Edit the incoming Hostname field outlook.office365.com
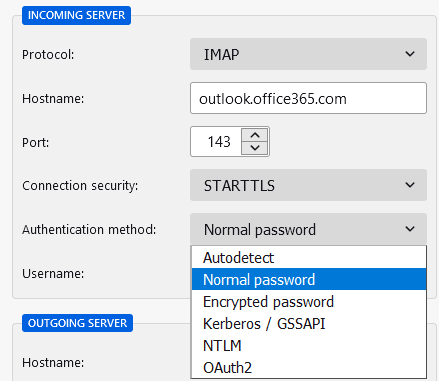This screenshot has height=381, width=439. 308,98
